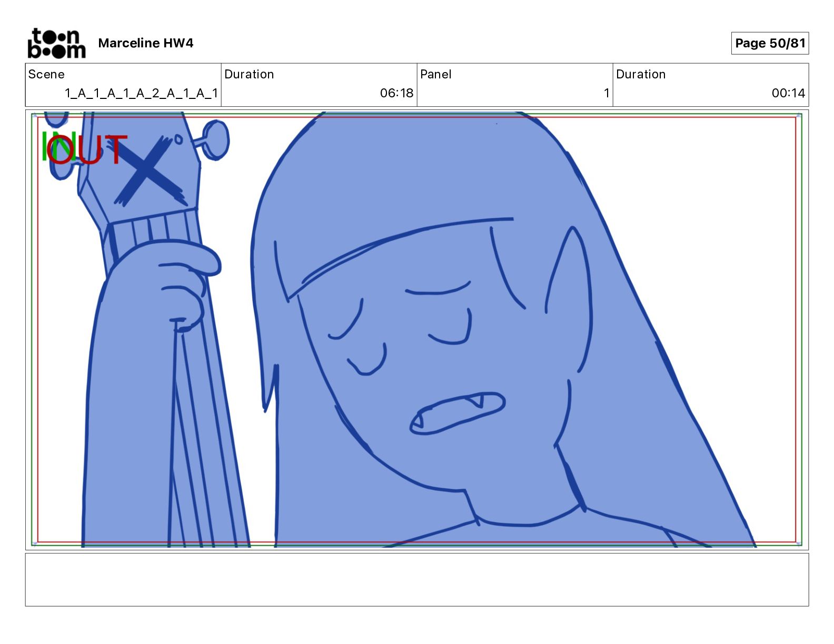Screen dimensions: 834x644
Task: Click the Toon Boom logo
Action: (56, 43)
